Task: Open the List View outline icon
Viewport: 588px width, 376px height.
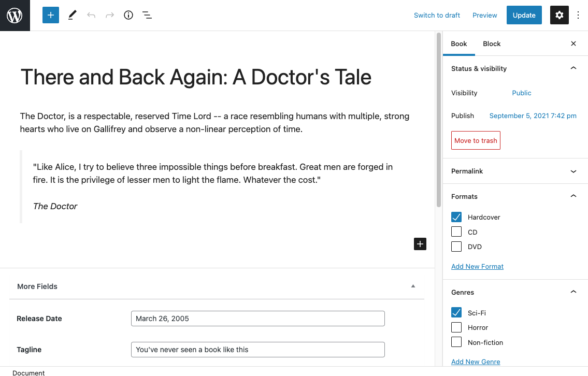Action: click(147, 15)
